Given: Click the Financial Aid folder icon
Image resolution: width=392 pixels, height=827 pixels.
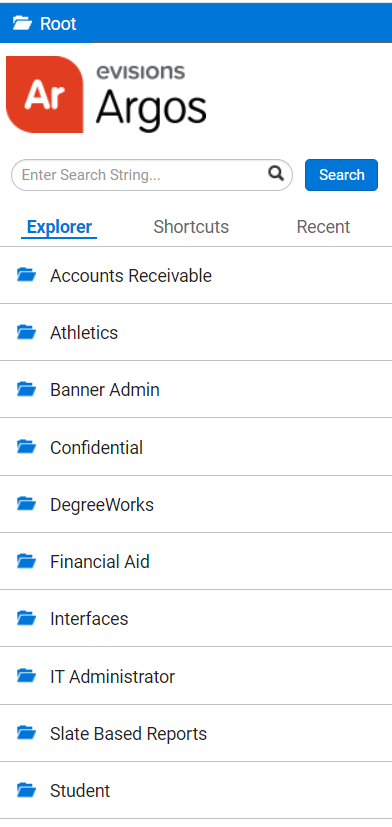Looking at the screenshot, I should (26, 561).
